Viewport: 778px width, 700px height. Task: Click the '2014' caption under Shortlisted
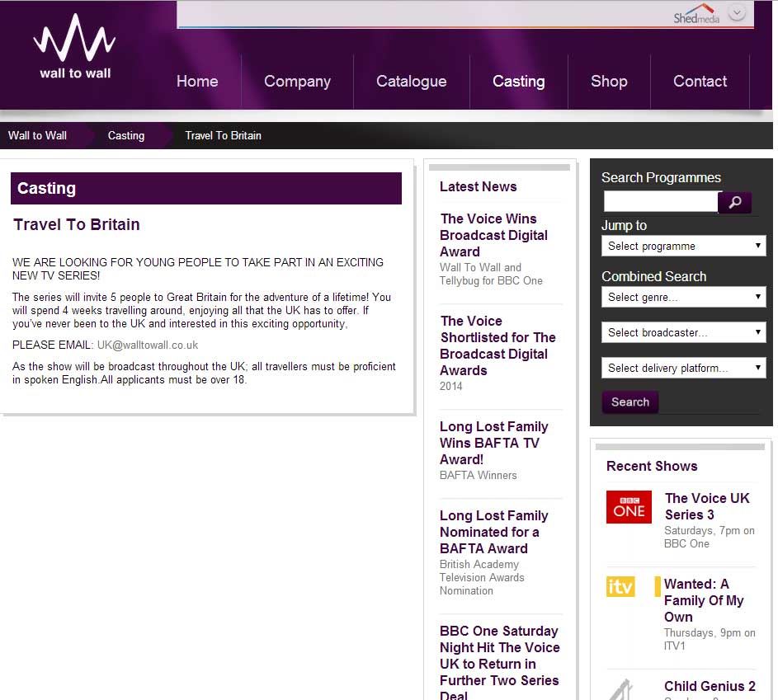point(450,386)
